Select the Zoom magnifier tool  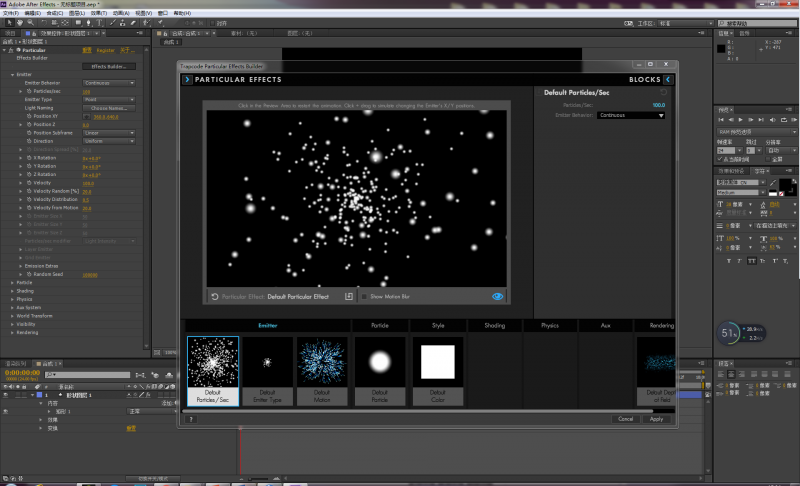click(x=31, y=23)
